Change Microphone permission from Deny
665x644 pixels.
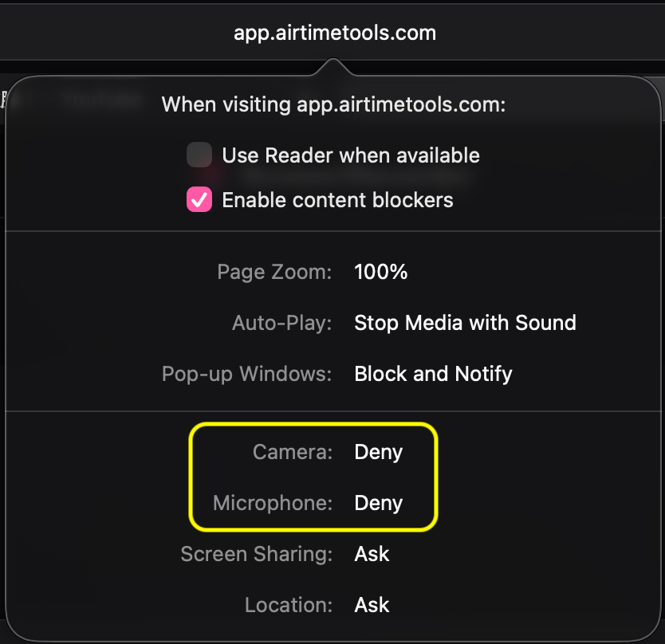pyautogui.click(x=377, y=503)
